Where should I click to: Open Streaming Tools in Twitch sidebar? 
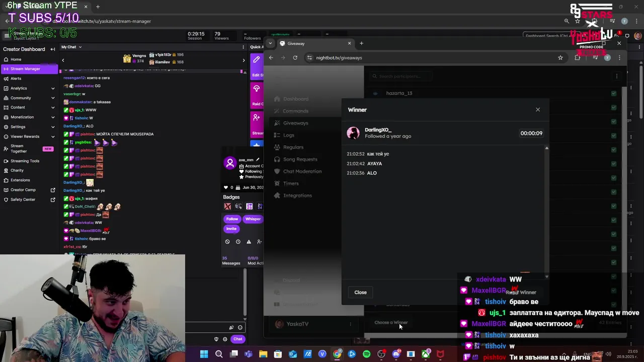coord(29,161)
